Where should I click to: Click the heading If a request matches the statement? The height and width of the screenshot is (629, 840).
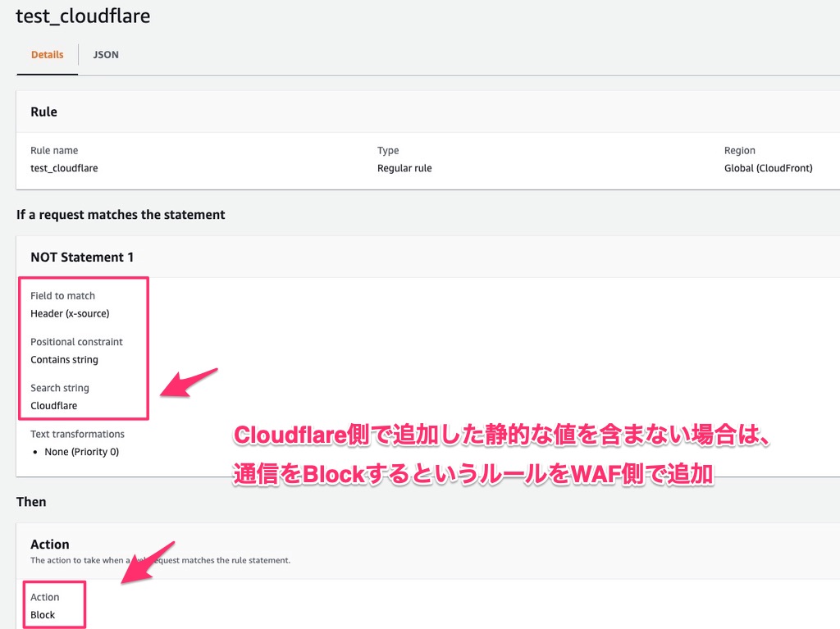tap(121, 214)
